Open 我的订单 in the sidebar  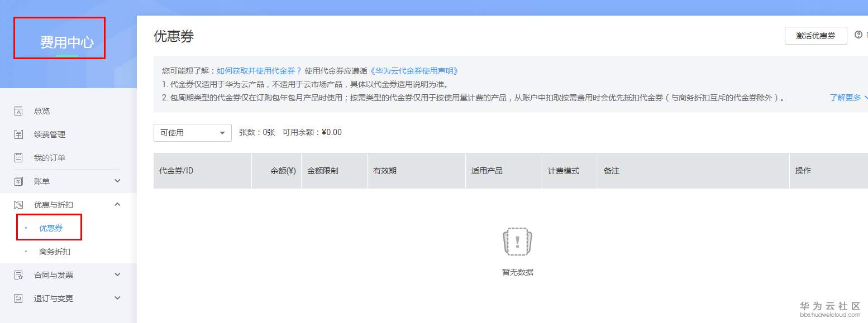50,158
